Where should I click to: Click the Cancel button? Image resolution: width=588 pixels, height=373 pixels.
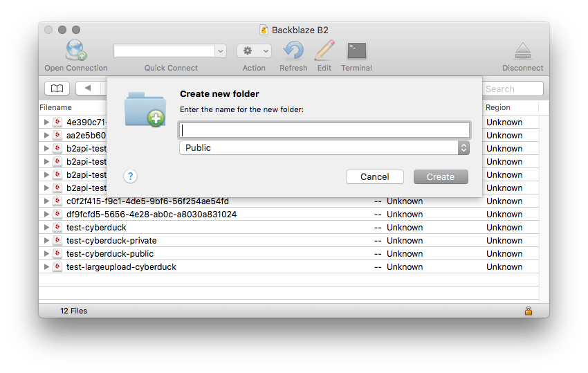click(375, 176)
